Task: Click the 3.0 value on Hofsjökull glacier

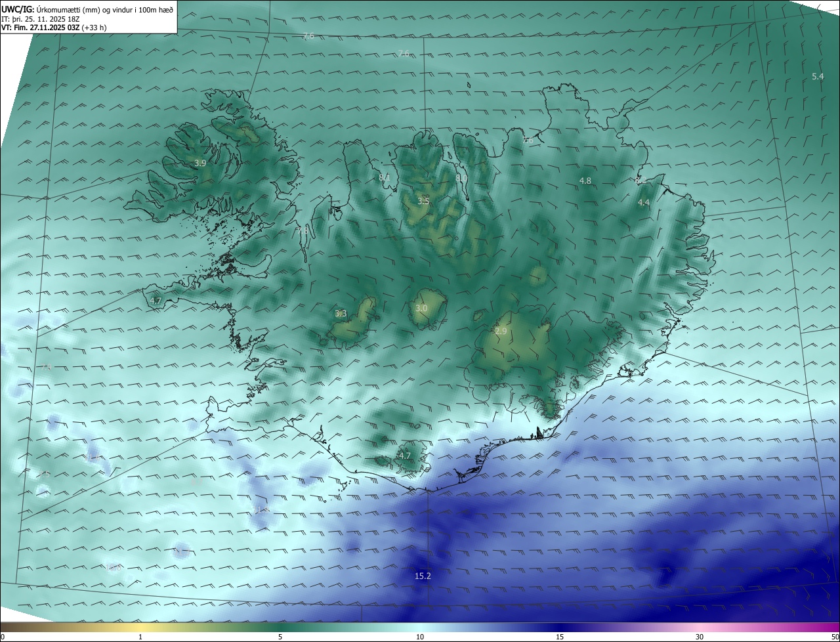Action: click(x=421, y=308)
